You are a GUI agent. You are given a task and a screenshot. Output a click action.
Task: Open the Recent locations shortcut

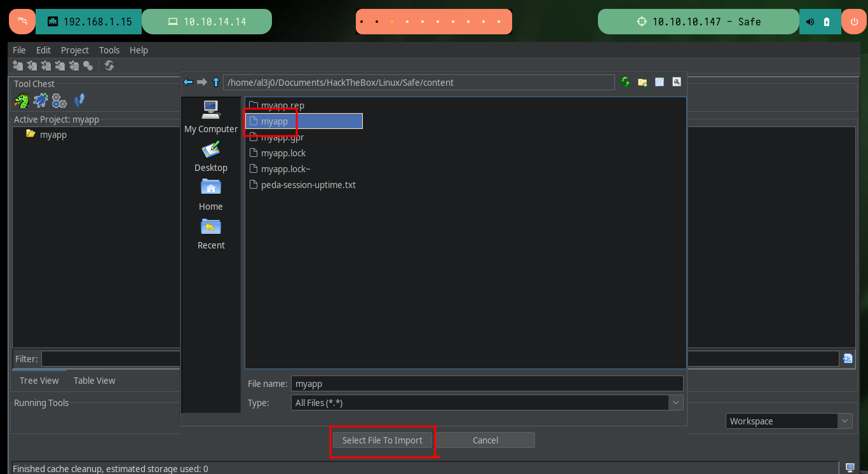(211, 234)
